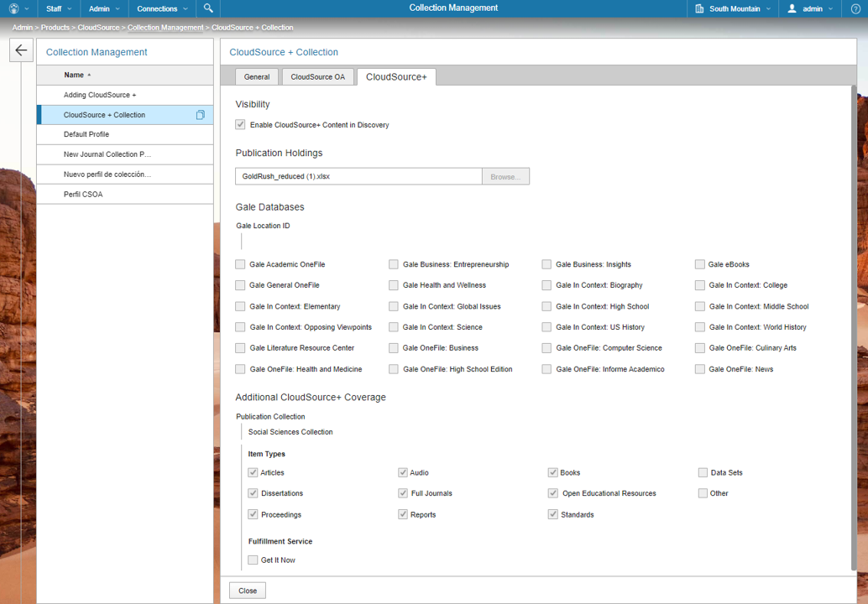Check Gale OneFile: High School Edition

pos(394,369)
